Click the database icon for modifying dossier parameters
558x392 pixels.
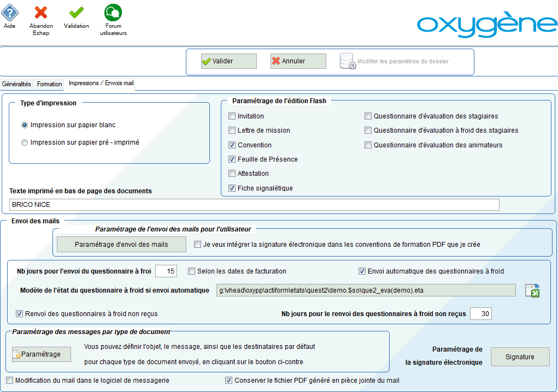pos(348,61)
